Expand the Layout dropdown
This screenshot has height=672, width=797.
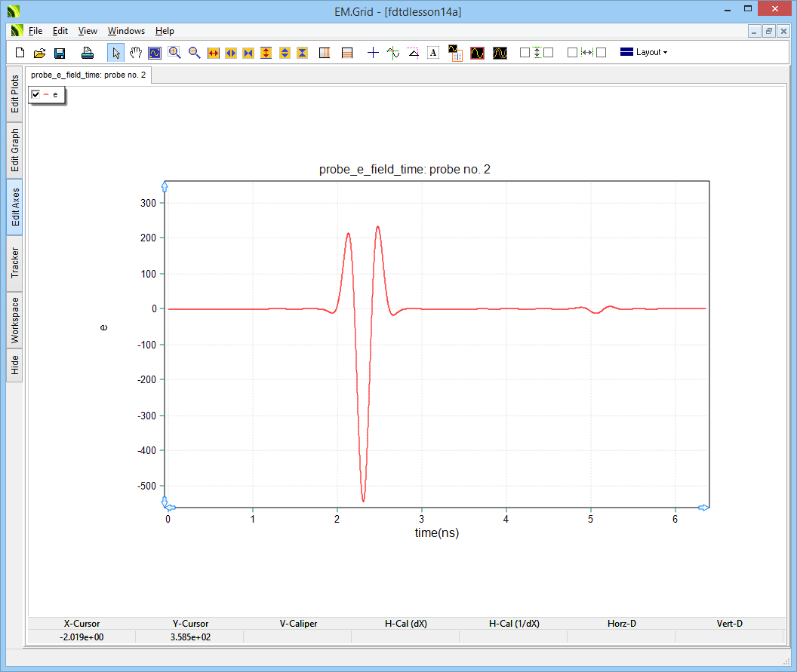click(643, 53)
